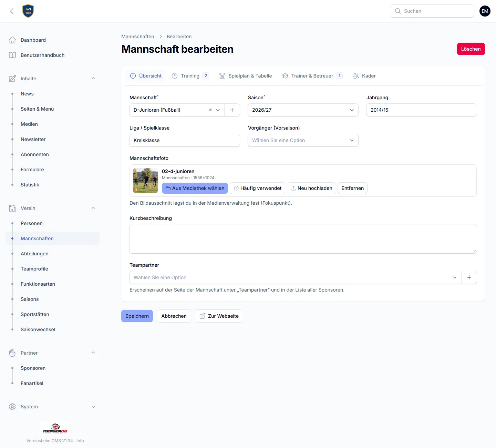Open the Mannschaft dropdown arrow
This screenshot has width=496, height=448.
point(218,110)
